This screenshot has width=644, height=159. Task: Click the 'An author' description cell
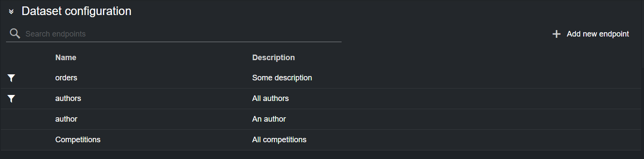269,119
